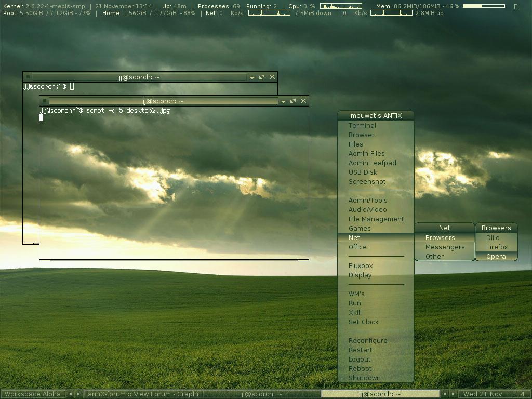
Task: Expand the File Management submenu
Action: point(376,219)
